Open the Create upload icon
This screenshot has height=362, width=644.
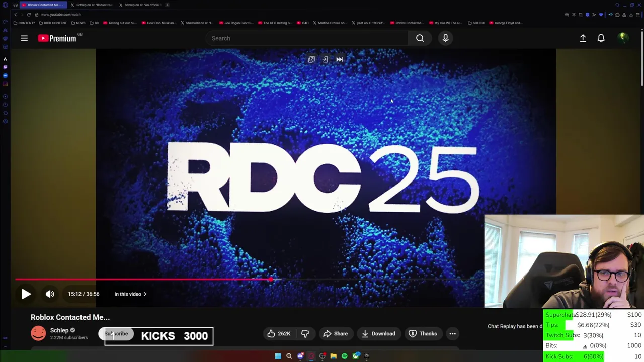click(x=583, y=38)
